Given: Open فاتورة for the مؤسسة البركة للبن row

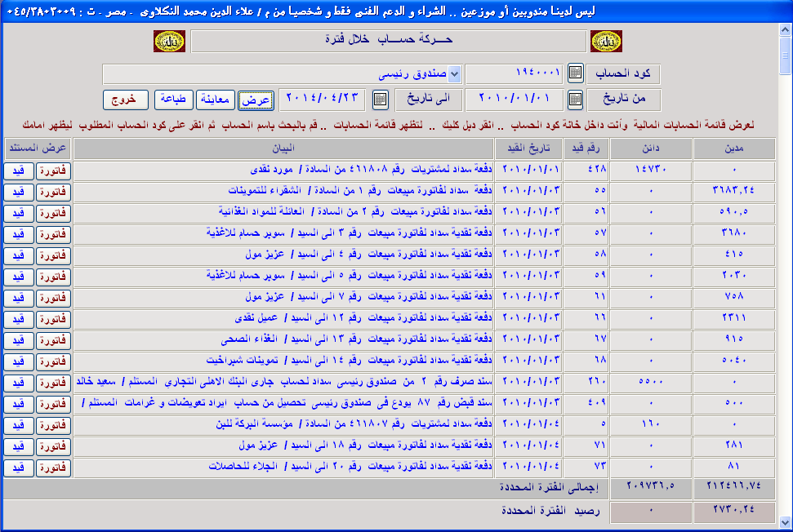Looking at the screenshot, I should (x=54, y=425).
